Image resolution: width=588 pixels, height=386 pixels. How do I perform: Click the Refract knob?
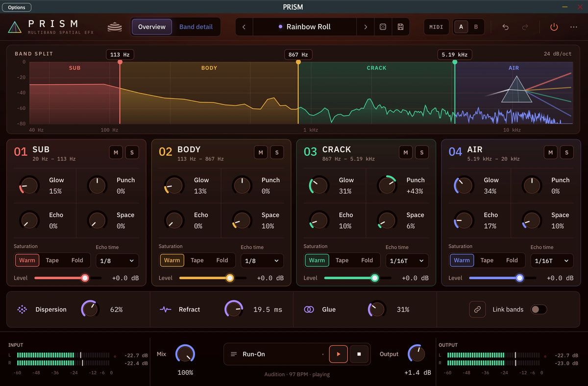[234, 309]
